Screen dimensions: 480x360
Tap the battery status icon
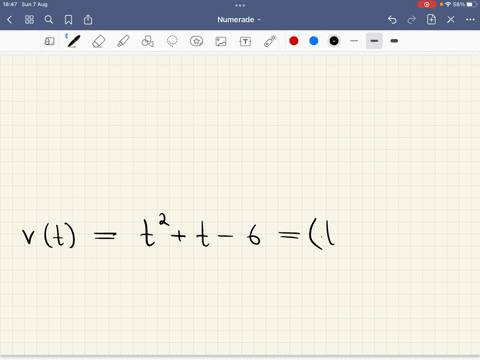pyautogui.click(x=472, y=4)
